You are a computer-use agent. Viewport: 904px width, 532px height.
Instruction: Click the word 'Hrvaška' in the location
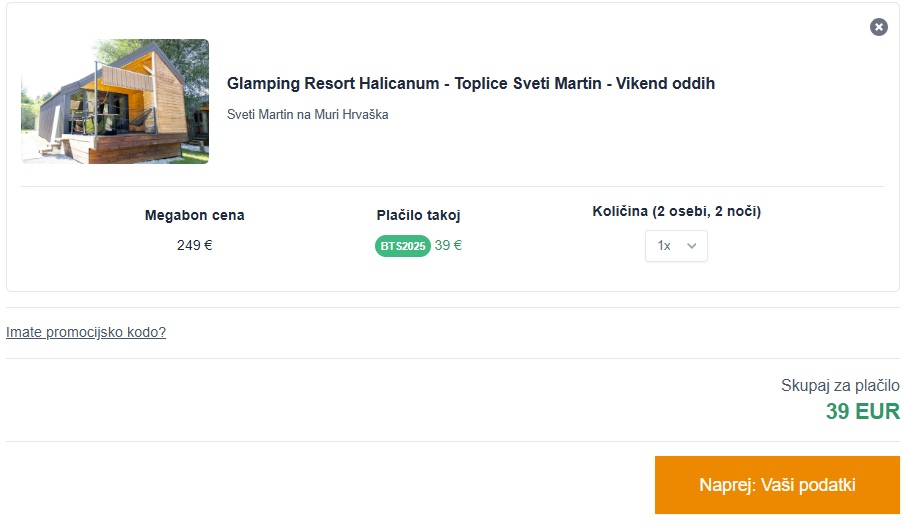(x=364, y=115)
